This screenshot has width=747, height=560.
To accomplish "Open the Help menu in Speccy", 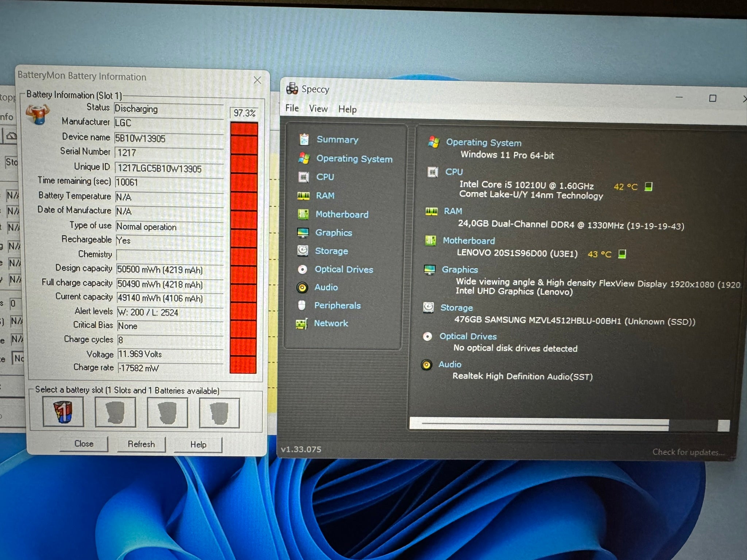I will coord(347,109).
